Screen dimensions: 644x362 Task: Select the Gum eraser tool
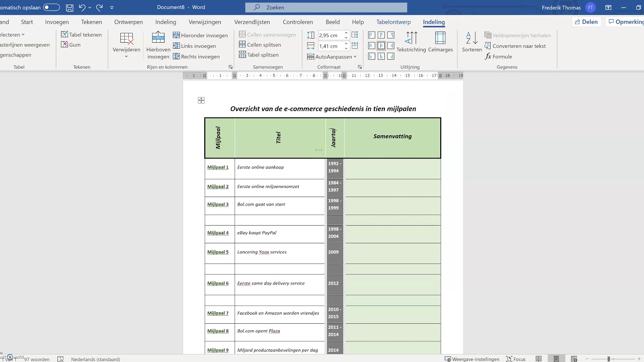[71, 45]
